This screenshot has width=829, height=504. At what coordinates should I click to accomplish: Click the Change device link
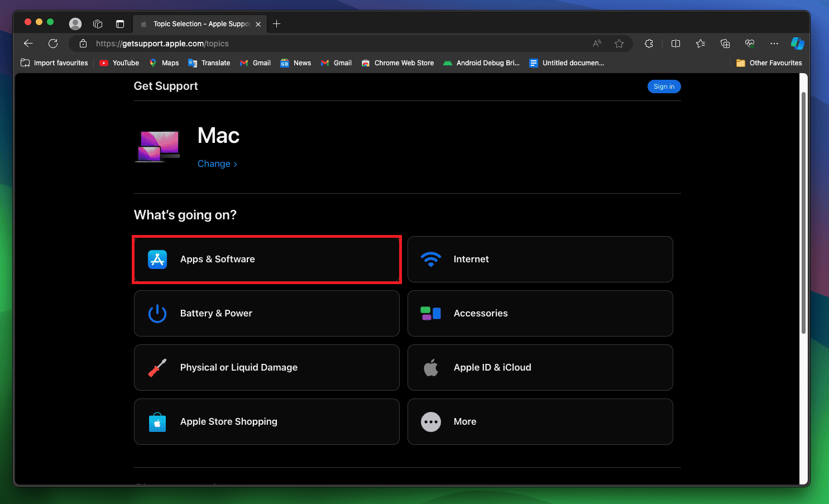point(217,164)
